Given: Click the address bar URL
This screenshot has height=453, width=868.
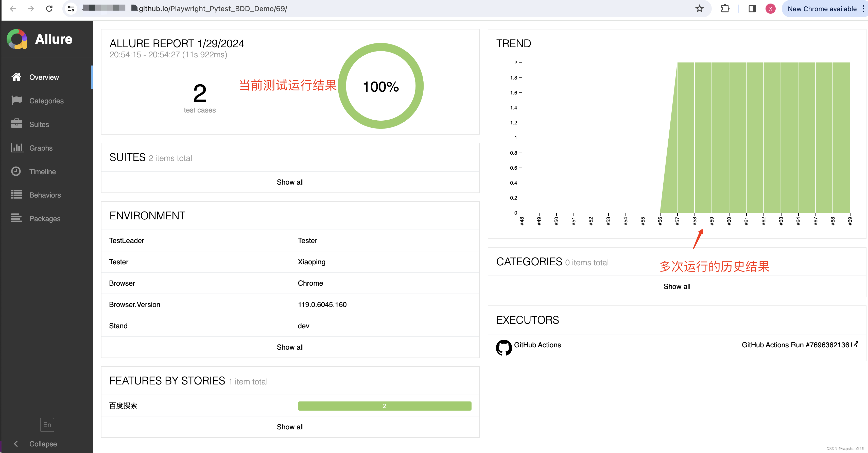Looking at the screenshot, I should pyautogui.click(x=213, y=9).
